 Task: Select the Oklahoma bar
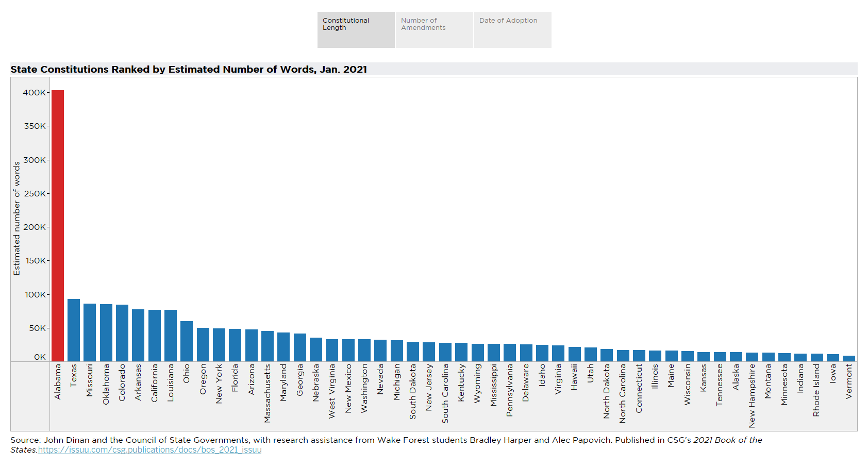106,333
